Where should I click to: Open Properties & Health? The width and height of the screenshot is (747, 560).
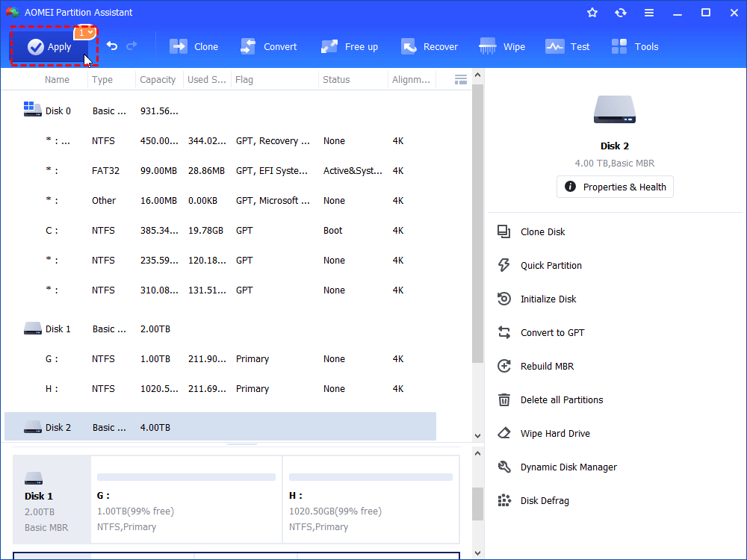click(x=615, y=187)
